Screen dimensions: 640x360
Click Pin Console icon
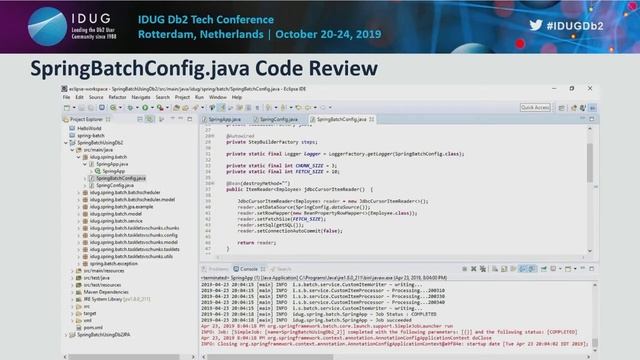point(544,269)
